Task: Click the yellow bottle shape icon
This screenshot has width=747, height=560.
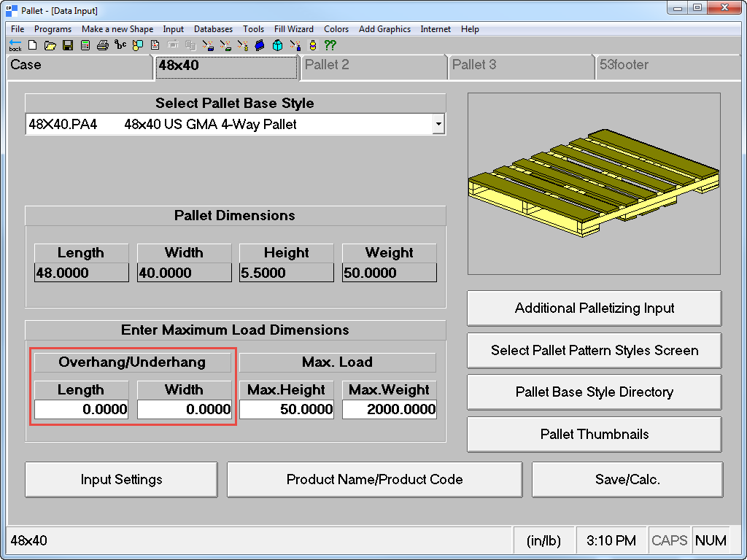Action: pos(313,45)
